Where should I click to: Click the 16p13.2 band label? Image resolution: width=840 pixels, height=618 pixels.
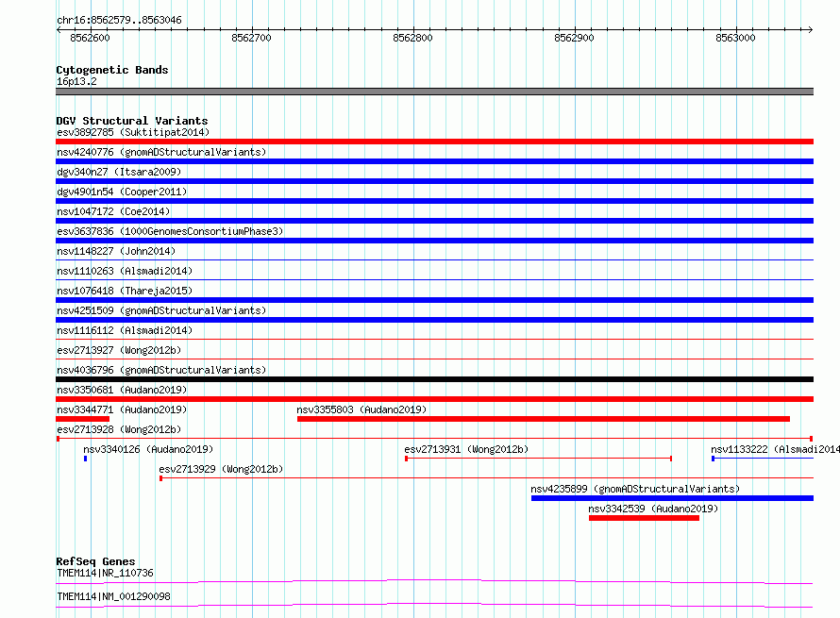click(x=76, y=81)
